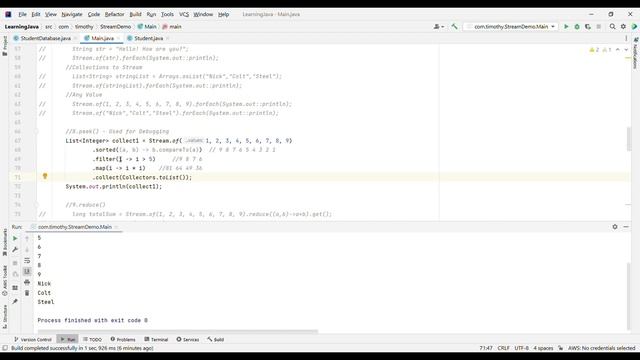Click the timothy breadcrumb in the navigation bar

[x=84, y=27]
